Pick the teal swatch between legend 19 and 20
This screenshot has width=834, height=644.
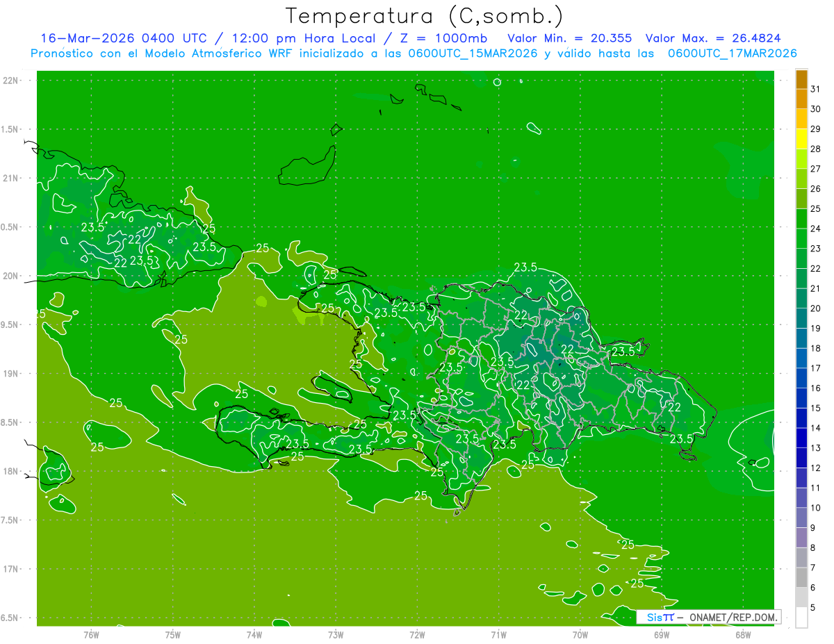tap(801, 318)
